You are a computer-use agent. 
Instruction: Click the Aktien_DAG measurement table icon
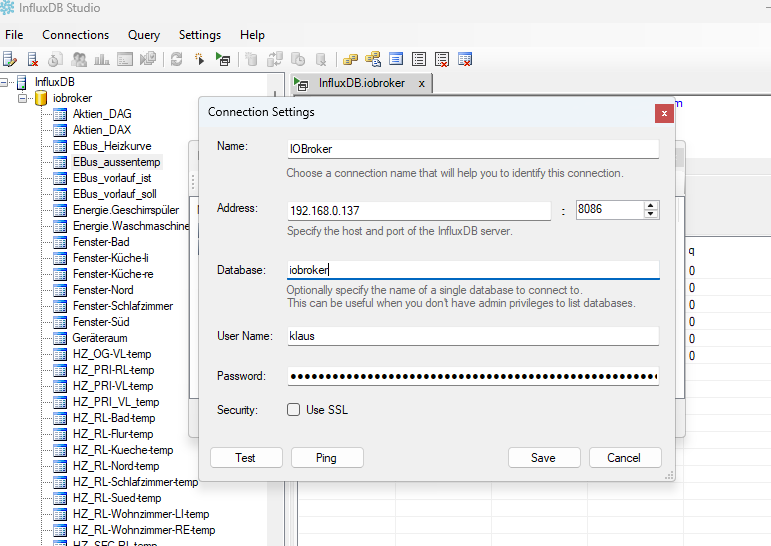(x=60, y=115)
